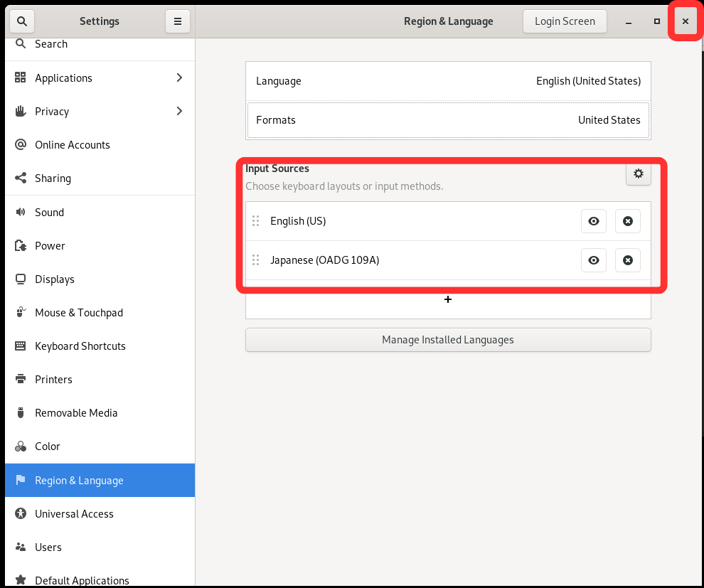Click the search magnifier icon in header
The image size is (704, 588).
[22, 21]
